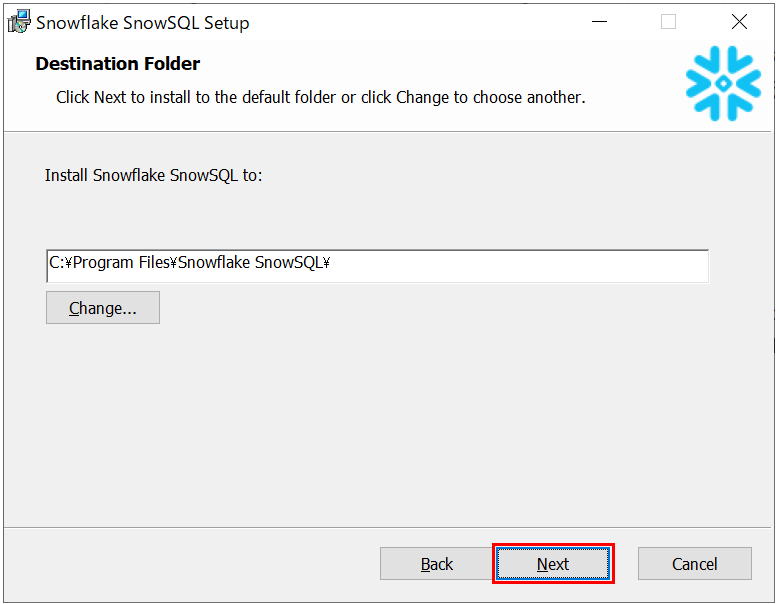
Task: Click the installer icon in the title bar
Action: (x=19, y=22)
